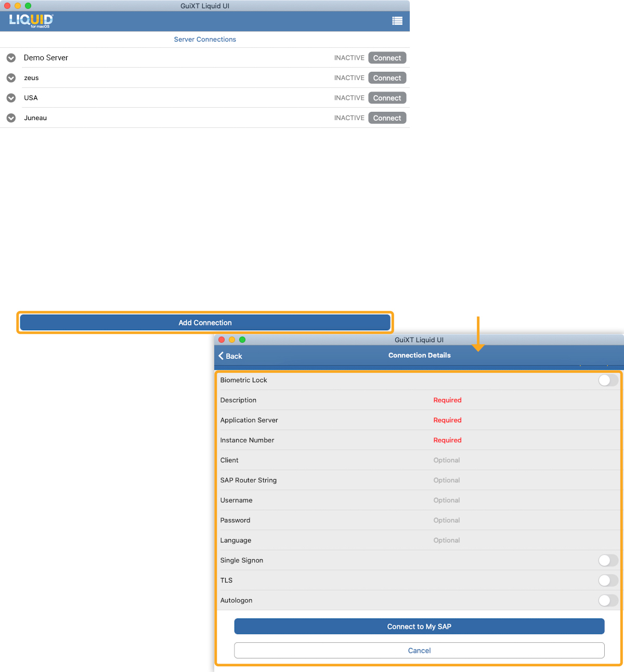Toggle the TLS switch

[x=607, y=580]
